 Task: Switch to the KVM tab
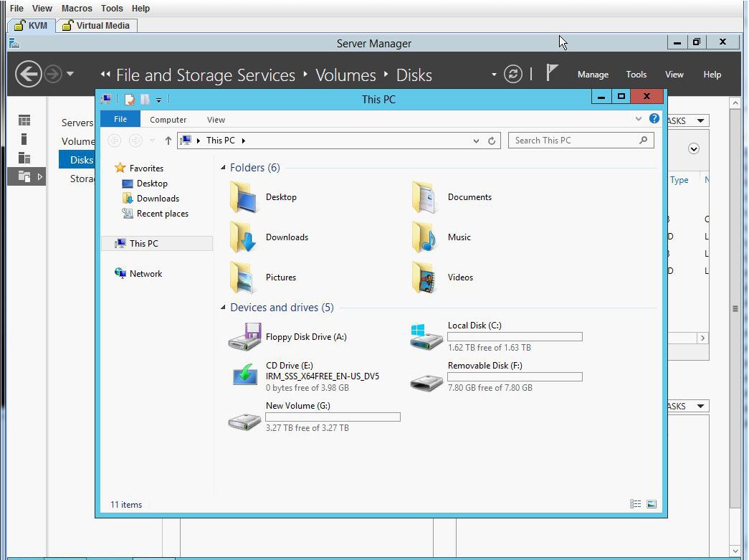coord(32,25)
